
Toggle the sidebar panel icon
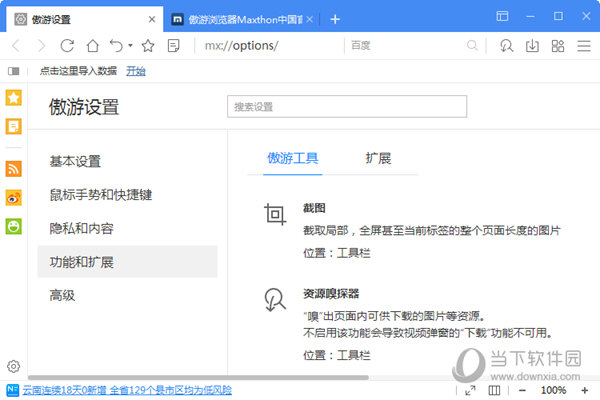pos(13,71)
